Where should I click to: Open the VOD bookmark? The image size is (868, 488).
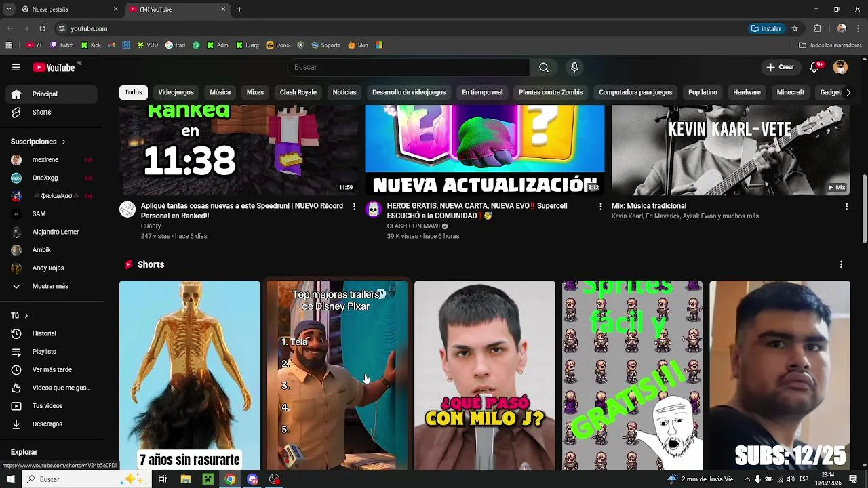(147, 45)
